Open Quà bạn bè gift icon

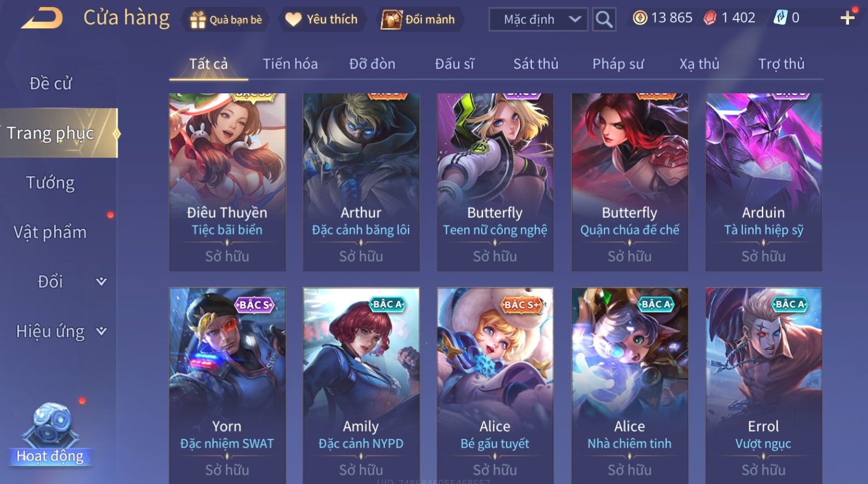[198, 20]
